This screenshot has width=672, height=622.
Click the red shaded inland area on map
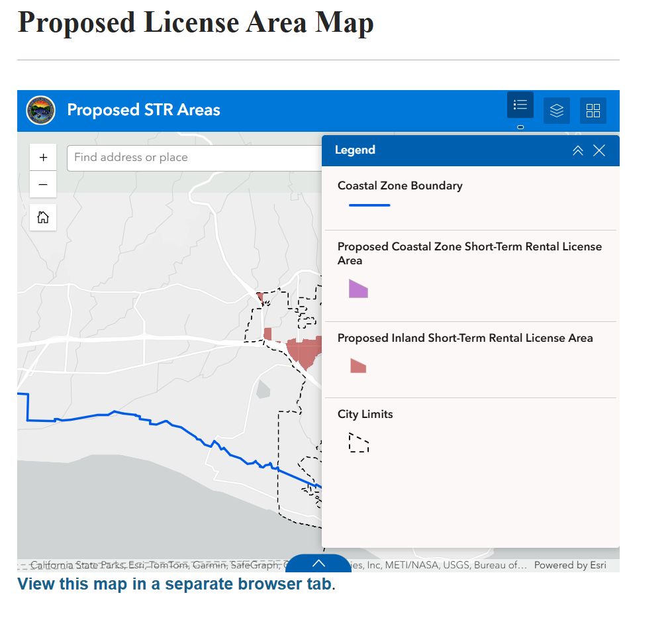(x=306, y=352)
